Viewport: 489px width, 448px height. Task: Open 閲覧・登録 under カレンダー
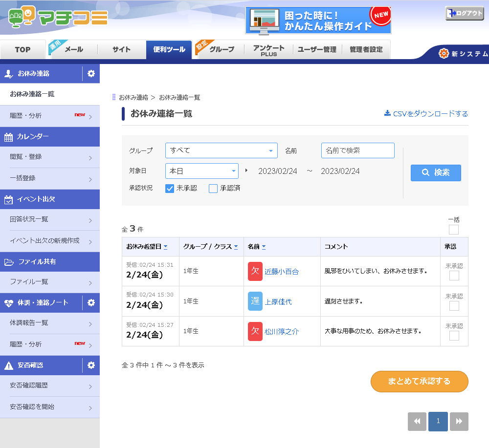pos(50,157)
